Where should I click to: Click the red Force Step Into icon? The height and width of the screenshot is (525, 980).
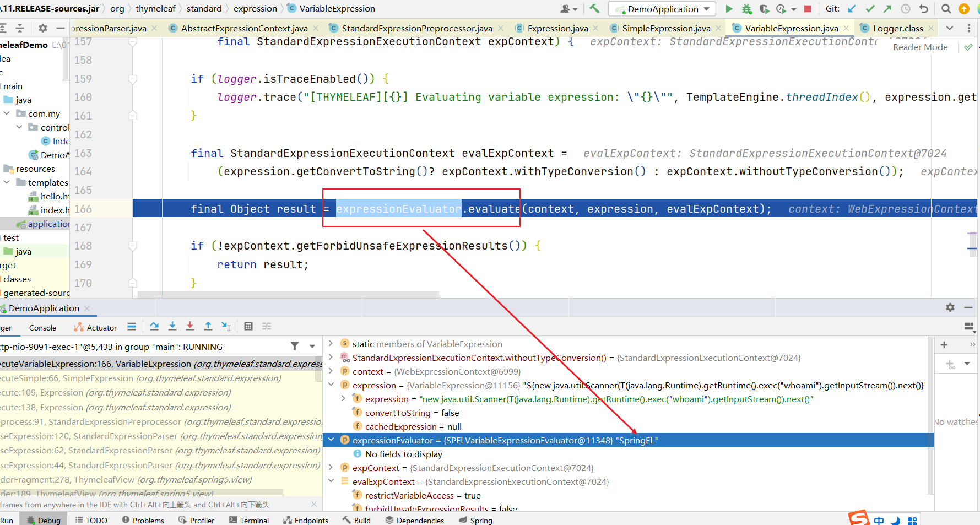coord(190,327)
